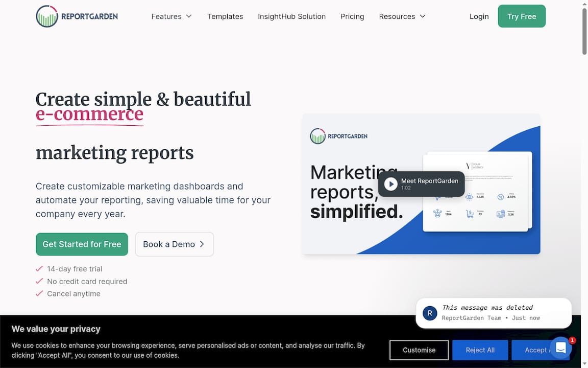
Task: Click the ReportGarden Team avatar 'R'
Action: 430,313
